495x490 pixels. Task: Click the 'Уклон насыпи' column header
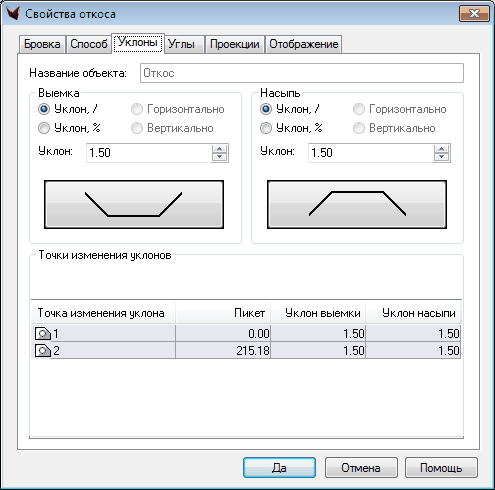pyautogui.click(x=413, y=313)
